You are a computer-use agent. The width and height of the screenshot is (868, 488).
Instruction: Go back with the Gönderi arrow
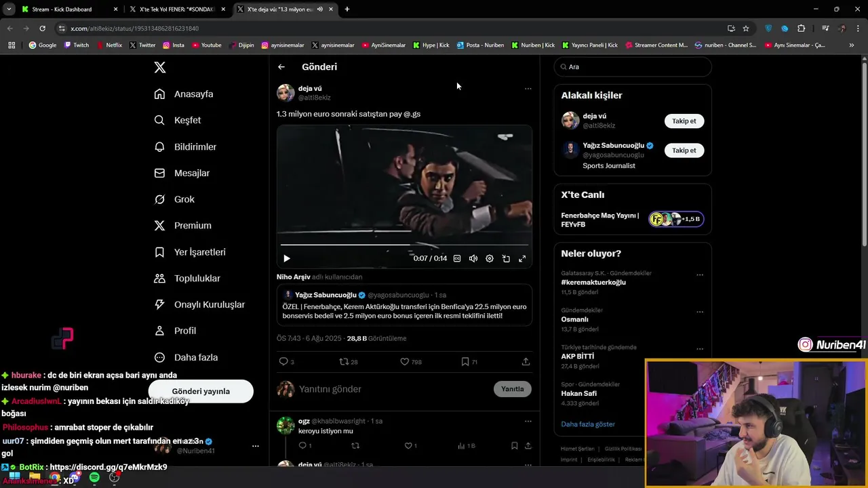(281, 66)
